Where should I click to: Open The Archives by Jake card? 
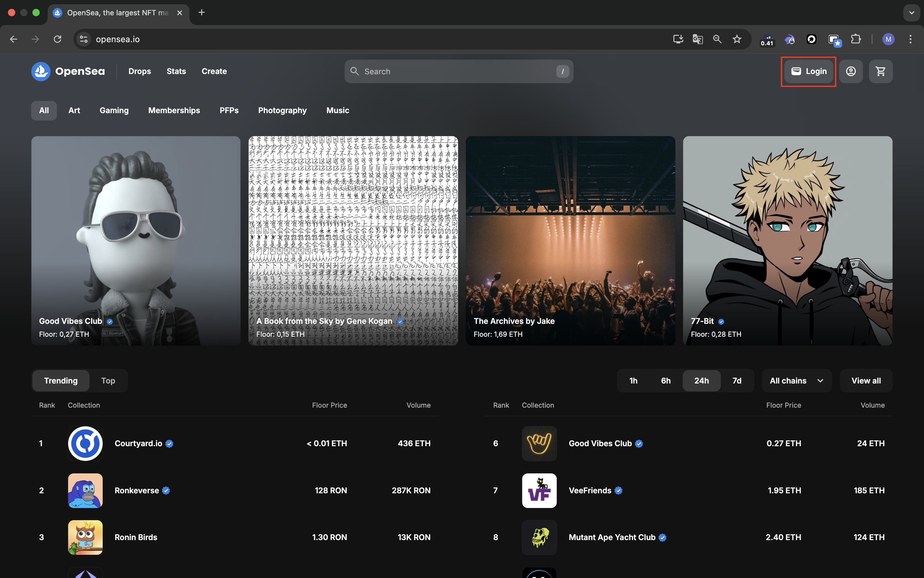[x=570, y=241]
